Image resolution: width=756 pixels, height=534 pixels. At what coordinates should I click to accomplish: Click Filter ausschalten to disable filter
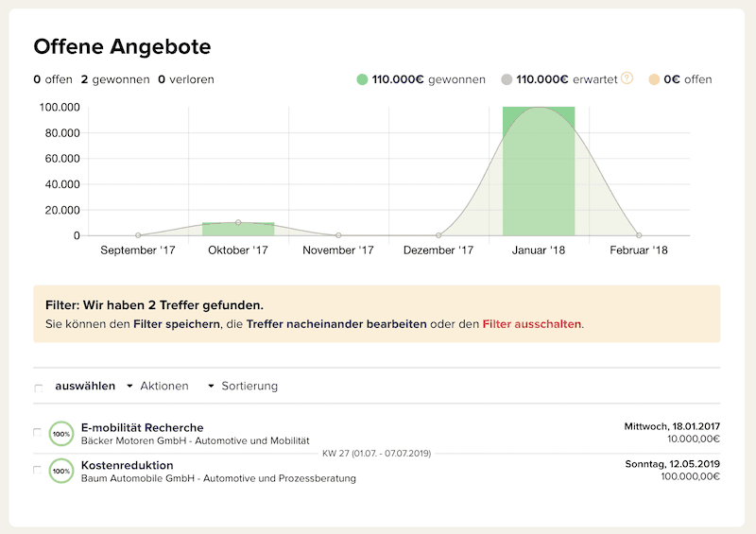(x=532, y=323)
